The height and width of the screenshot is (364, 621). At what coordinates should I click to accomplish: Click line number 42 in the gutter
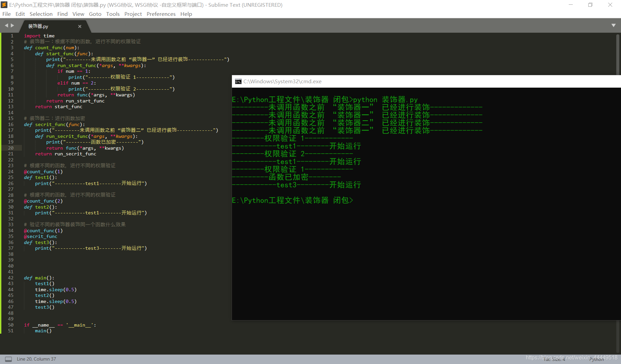tap(11, 278)
